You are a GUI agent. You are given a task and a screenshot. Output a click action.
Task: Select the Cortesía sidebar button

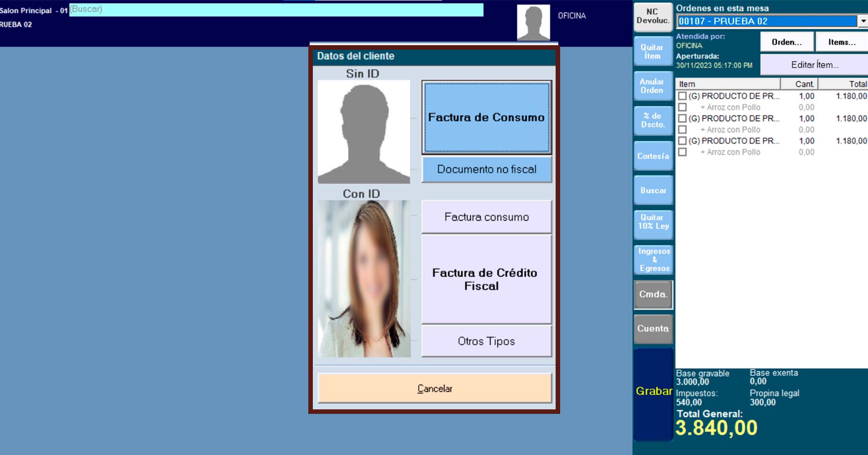pos(653,156)
